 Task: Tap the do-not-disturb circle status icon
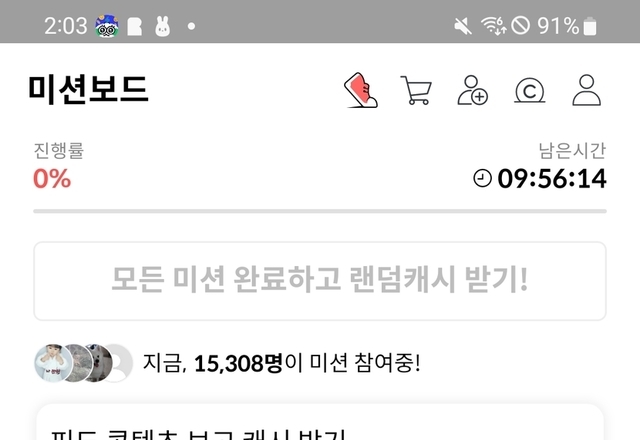520,26
